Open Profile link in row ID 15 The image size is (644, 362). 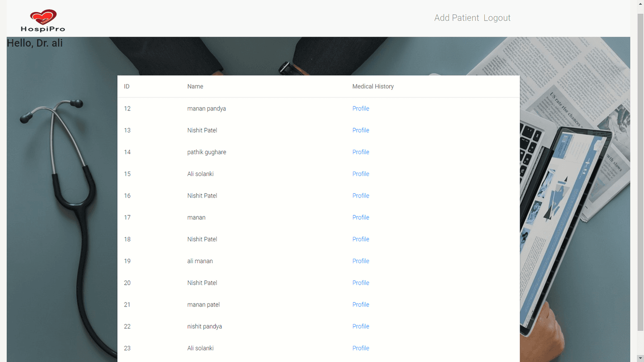360,174
